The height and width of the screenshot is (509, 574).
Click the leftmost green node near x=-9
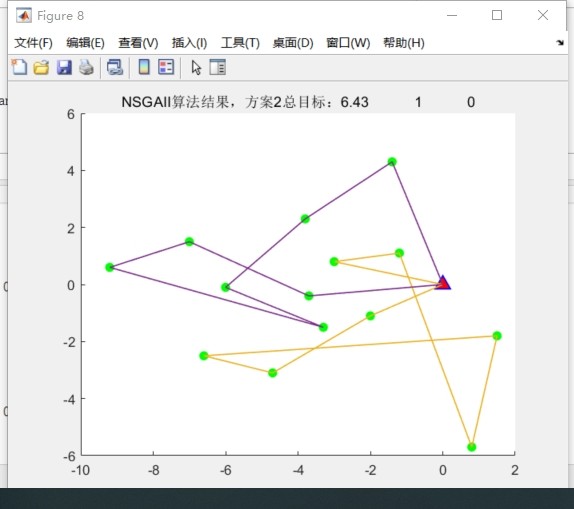pos(109,267)
